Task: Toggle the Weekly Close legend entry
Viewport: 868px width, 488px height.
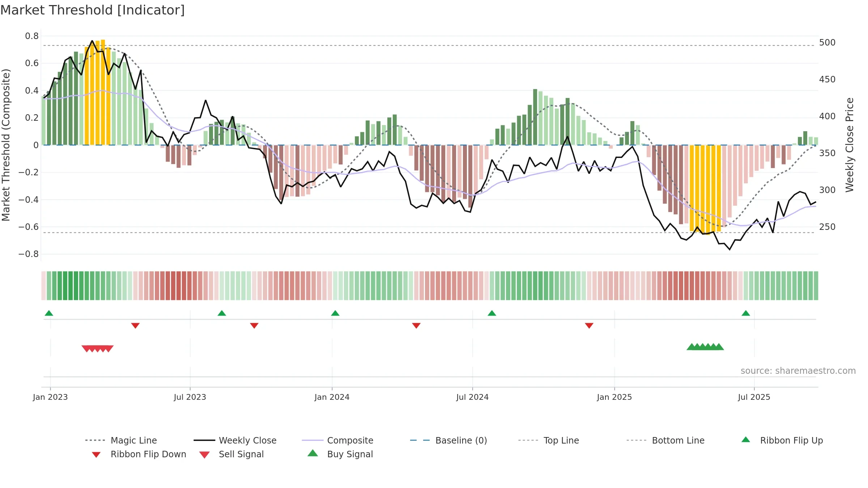Action: (x=235, y=440)
